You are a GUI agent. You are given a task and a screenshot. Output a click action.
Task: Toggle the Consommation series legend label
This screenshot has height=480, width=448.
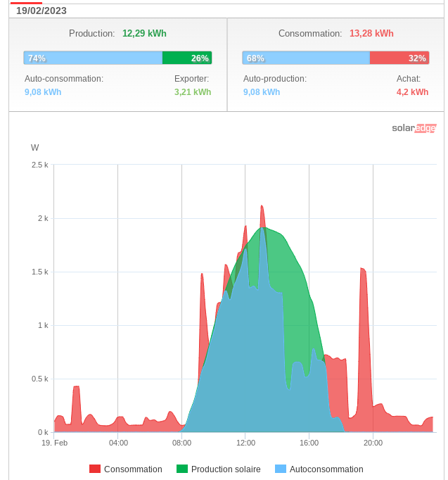click(133, 469)
